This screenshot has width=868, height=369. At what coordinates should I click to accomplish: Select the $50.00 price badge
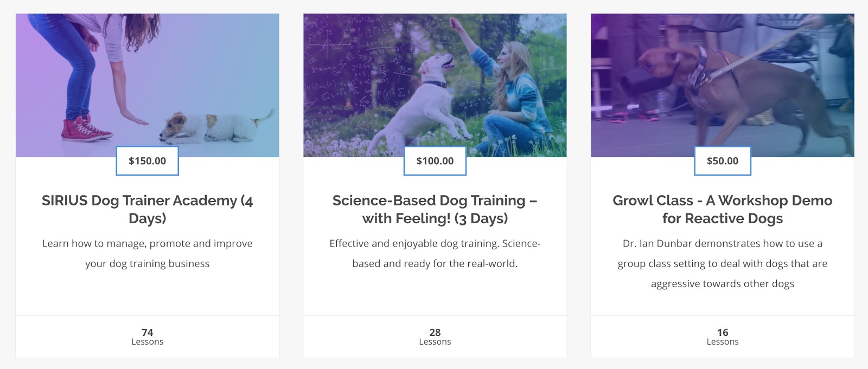click(x=722, y=161)
